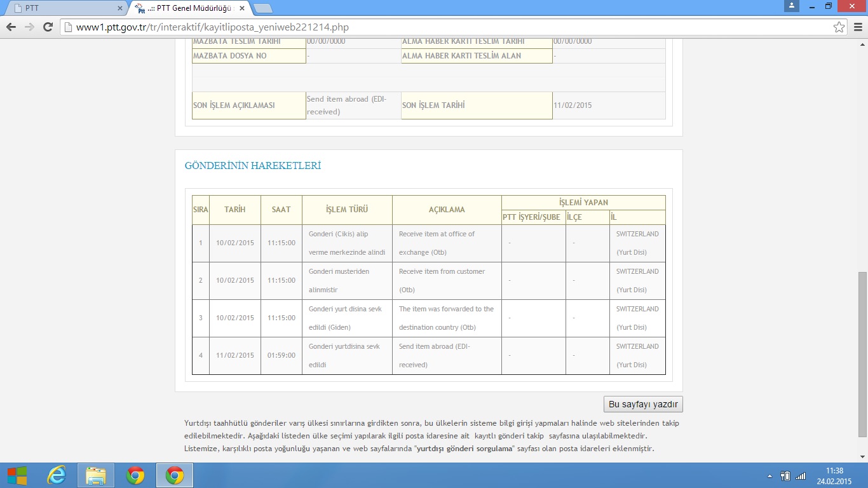This screenshot has height=488, width=868.
Task: Select 'The item was forwarded' description cell
Action: (x=447, y=318)
